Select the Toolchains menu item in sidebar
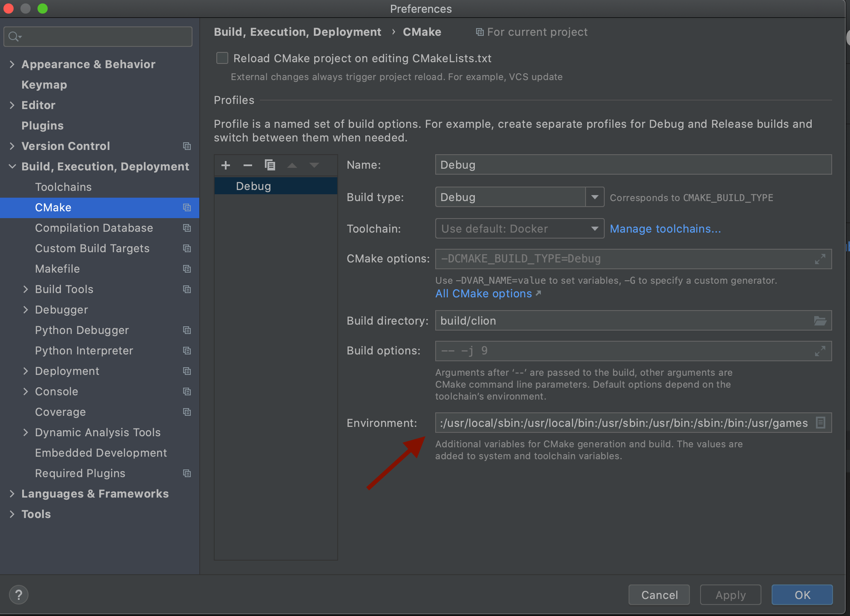850x616 pixels. (x=63, y=186)
